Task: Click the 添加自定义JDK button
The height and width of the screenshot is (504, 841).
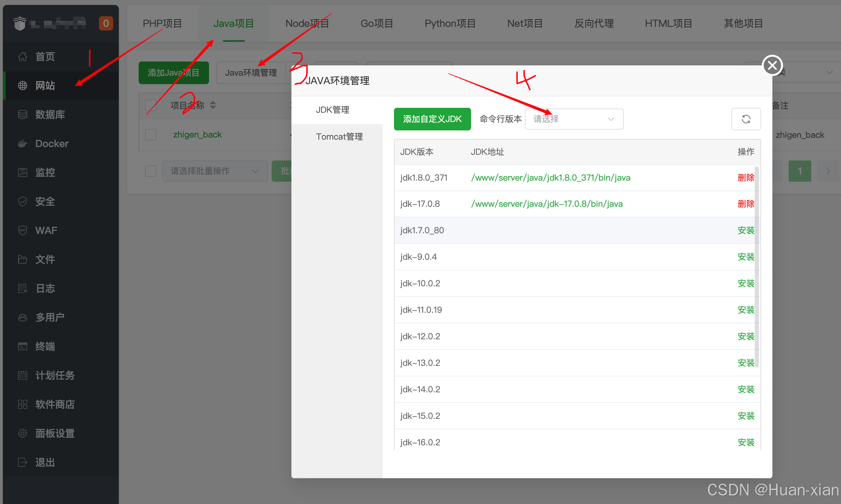Action: point(432,119)
